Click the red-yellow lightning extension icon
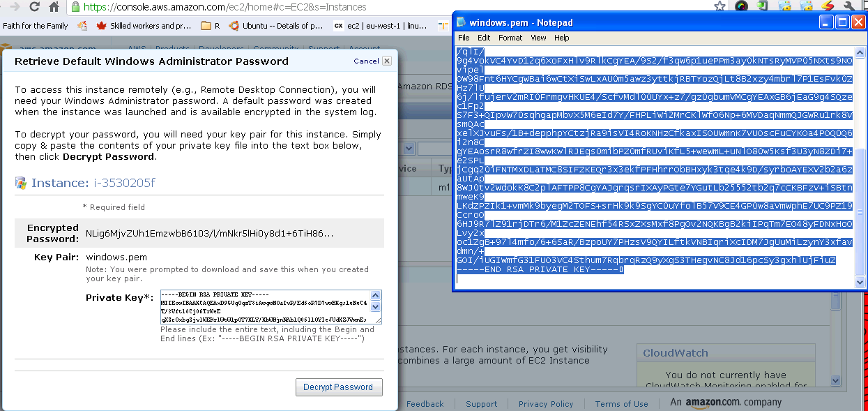 tap(828, 6)
